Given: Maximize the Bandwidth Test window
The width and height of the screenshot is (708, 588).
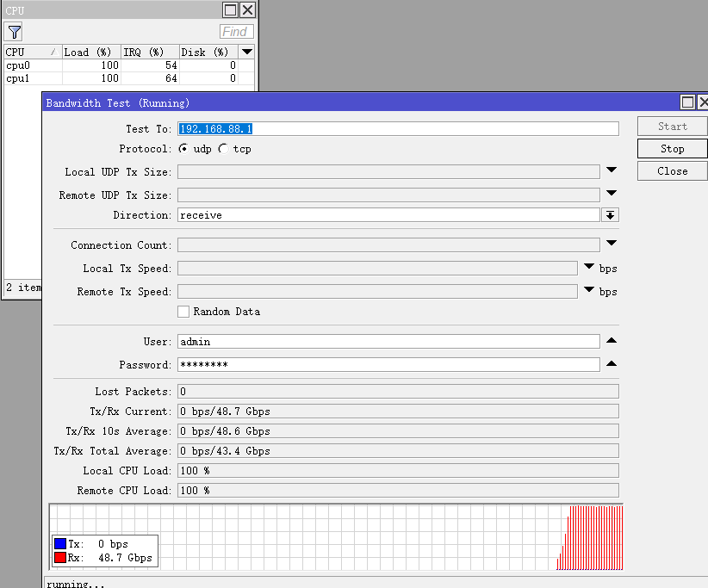Looking at the screenshot, I should coord(687,102).
